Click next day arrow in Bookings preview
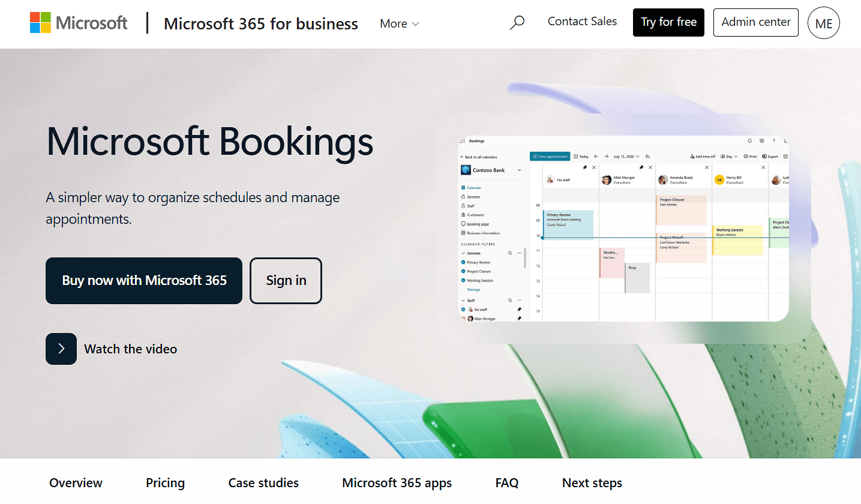Screen dimensions: 861x504 (606, 157)
